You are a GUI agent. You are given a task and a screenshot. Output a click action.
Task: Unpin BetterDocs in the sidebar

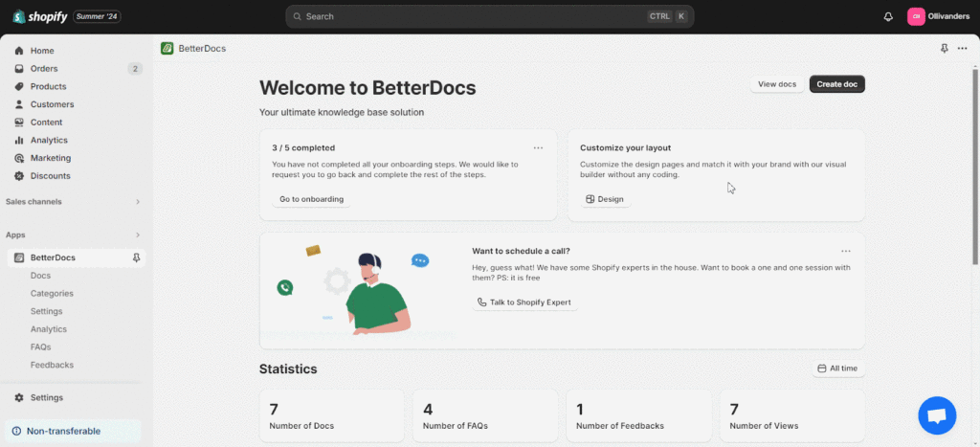pyautogui.click(x=136, y=257)
